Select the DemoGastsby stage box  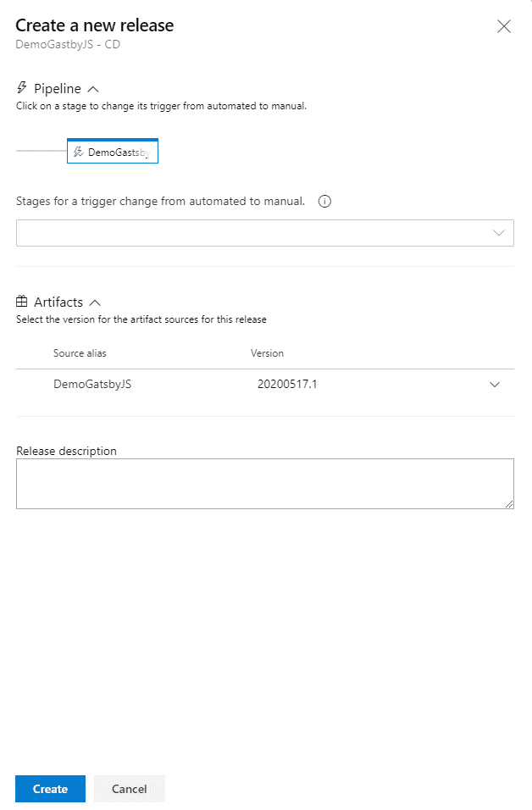pos(113,151)
